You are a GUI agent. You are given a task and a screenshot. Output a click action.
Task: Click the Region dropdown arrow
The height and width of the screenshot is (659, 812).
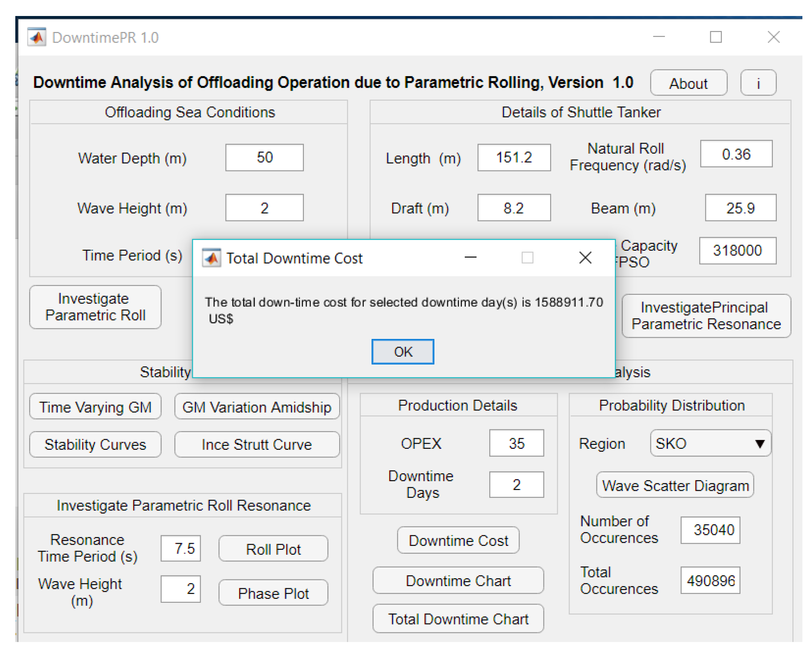760,443
